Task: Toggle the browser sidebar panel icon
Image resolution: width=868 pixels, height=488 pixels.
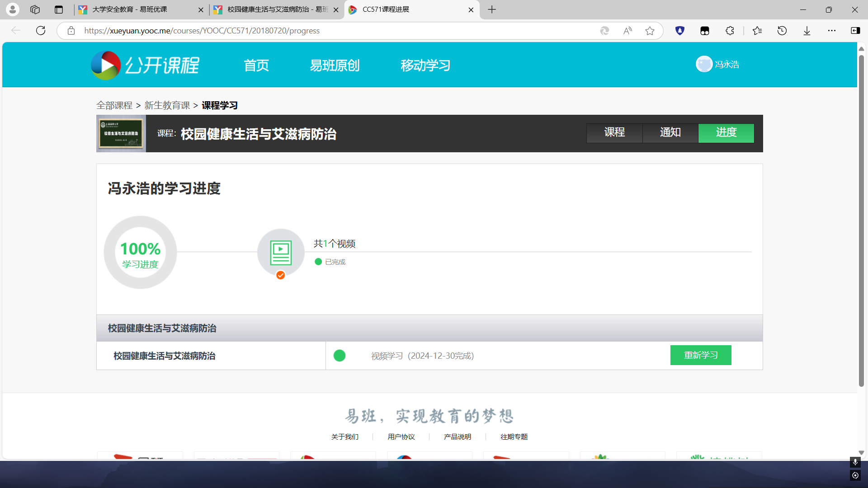Action: 855,31
